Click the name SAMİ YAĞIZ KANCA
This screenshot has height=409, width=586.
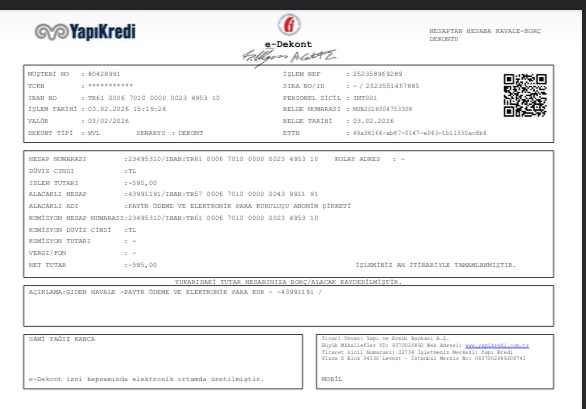coord(62,339)
